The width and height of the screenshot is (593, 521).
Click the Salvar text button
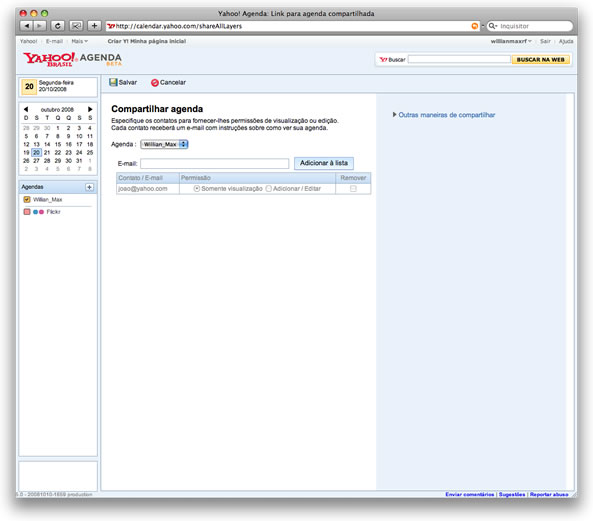(128, 82)
